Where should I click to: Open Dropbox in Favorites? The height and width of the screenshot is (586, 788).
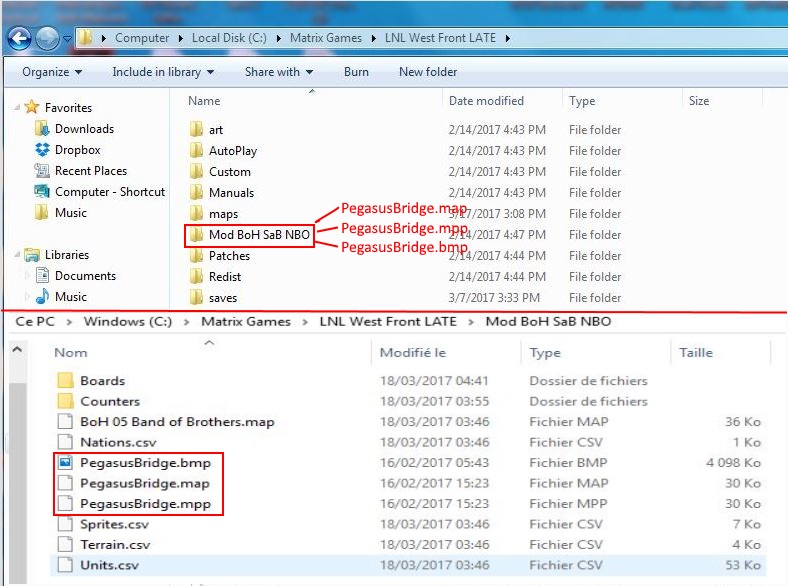(77, 150)
